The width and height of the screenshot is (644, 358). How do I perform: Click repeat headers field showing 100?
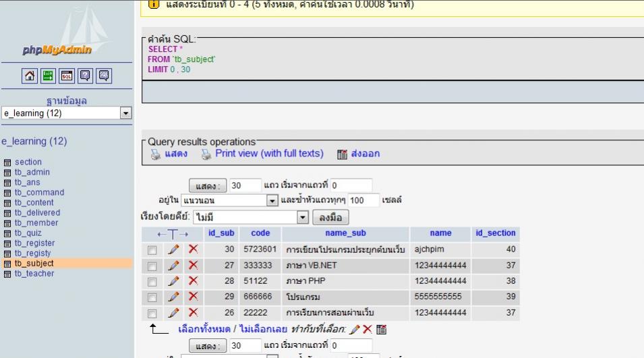tap(363, 200)
